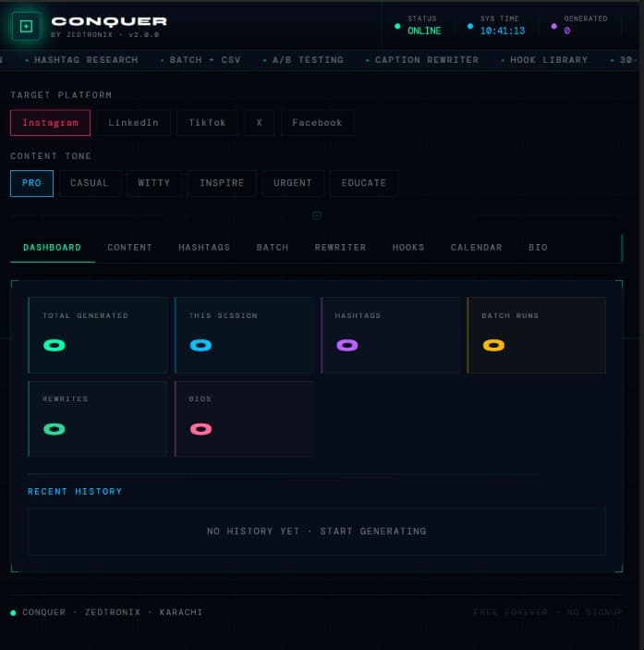Set content tone to WITTY

[x=154, y=183]
